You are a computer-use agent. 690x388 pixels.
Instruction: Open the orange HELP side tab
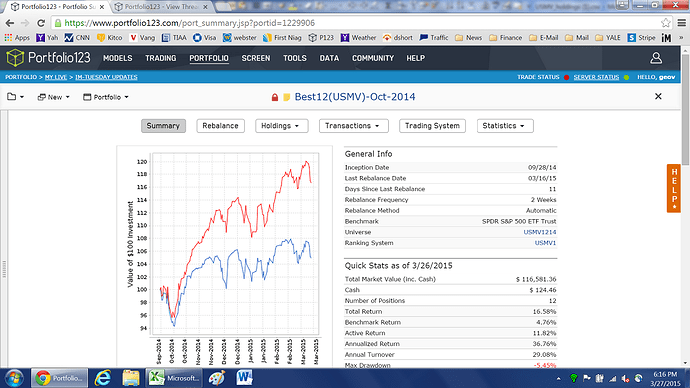pos(674,188)
